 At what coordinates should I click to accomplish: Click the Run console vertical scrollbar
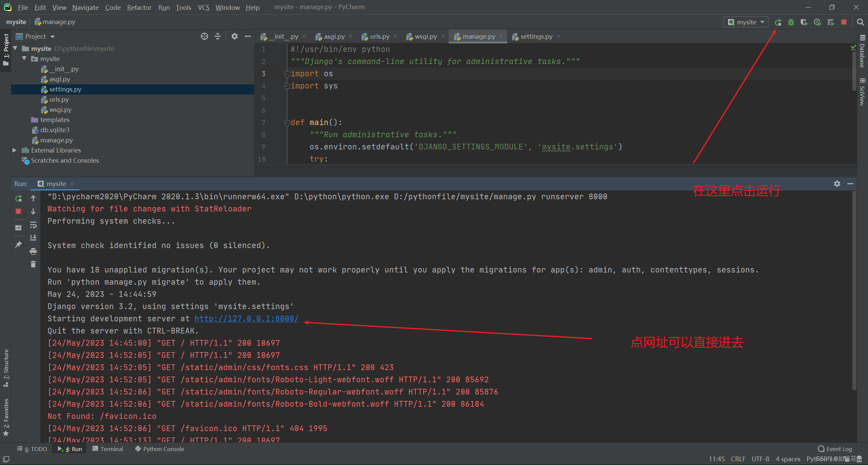(854, 291)
